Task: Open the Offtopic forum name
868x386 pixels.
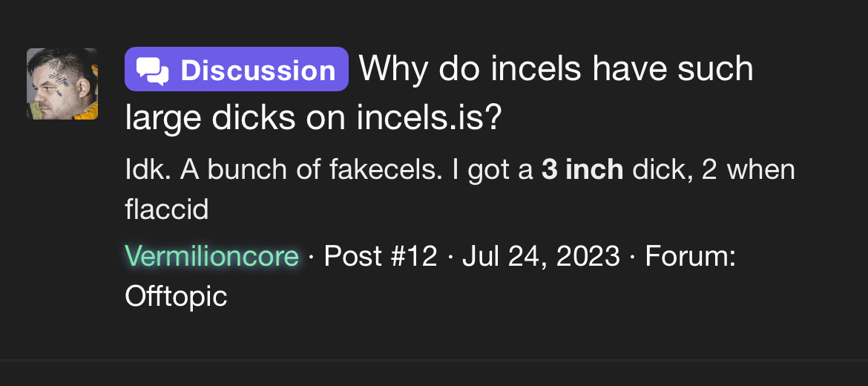Action: tap(176, 296)
